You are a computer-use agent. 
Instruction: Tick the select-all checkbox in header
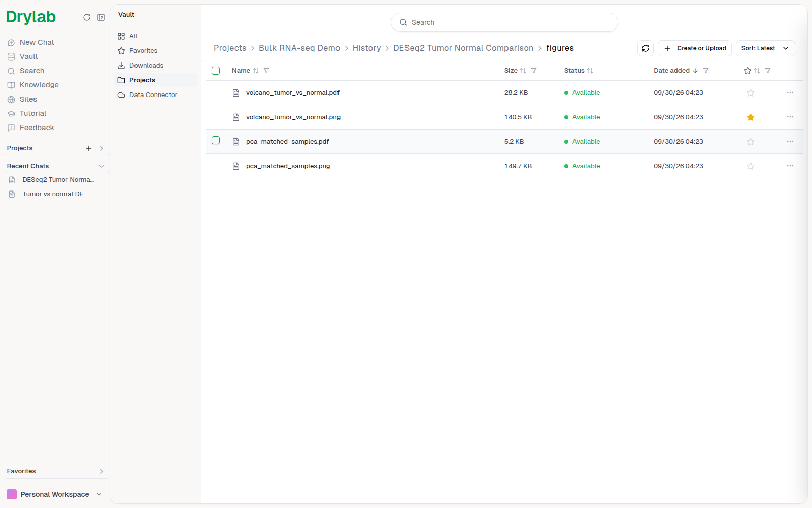[216, 71]
